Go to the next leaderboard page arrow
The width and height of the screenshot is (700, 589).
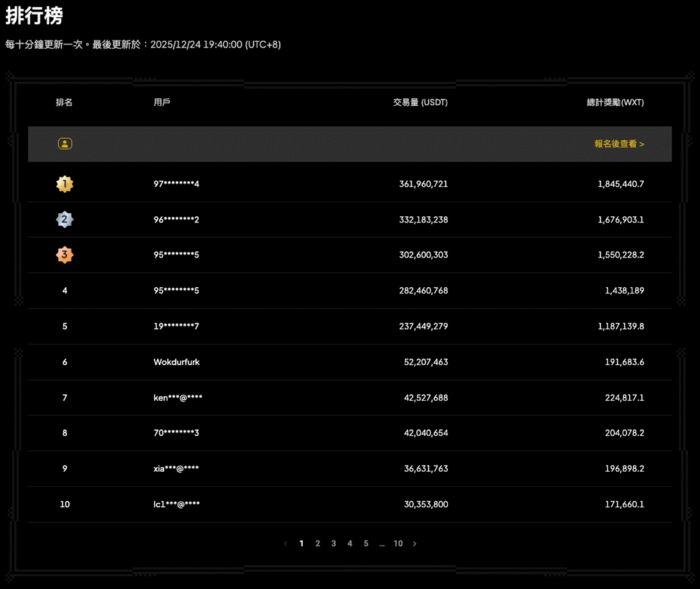point(415,544)
